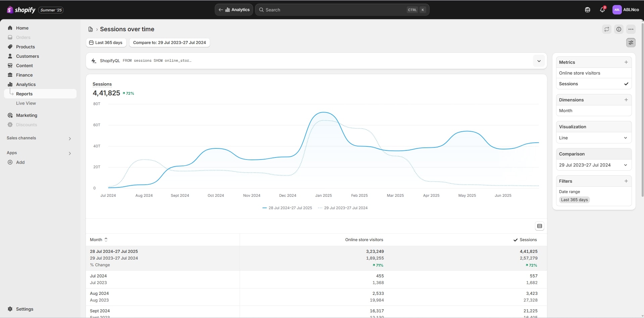Open Live View in the sidebar

(x=26, y=103)
